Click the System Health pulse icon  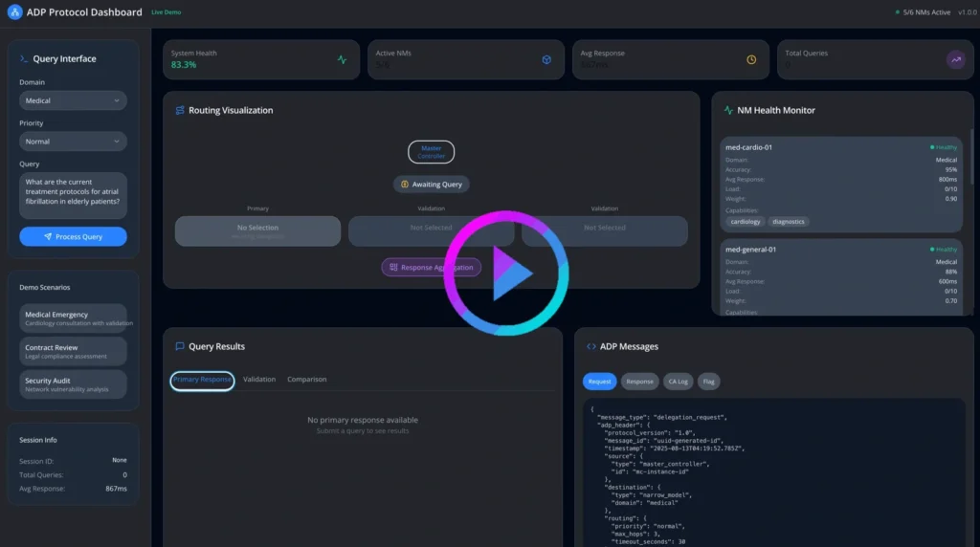343,59
